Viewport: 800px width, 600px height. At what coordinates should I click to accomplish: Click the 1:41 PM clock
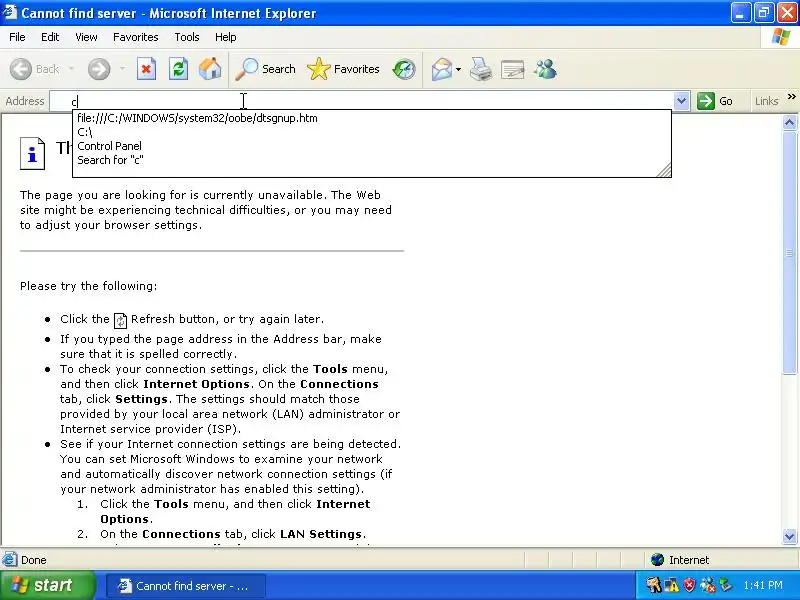click(763, 585)
